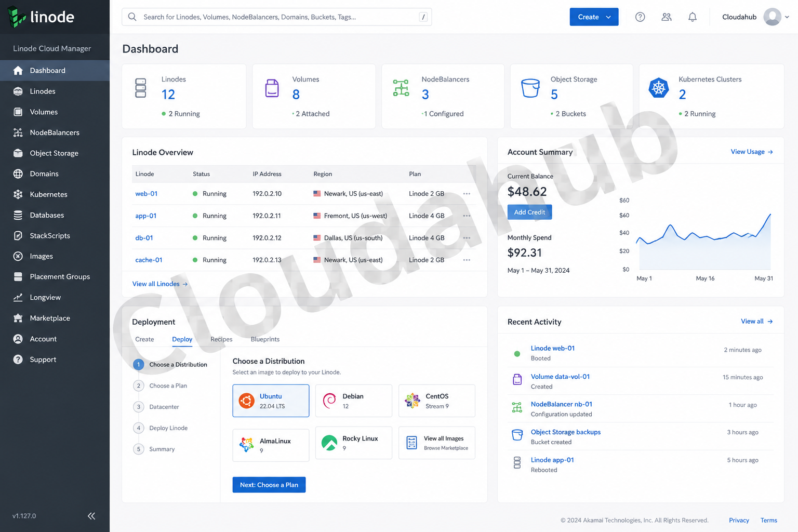This screenshot has height=532, width=798.
Task: Open the Recent Activity View all link
Action: click(x=757, y=322)
